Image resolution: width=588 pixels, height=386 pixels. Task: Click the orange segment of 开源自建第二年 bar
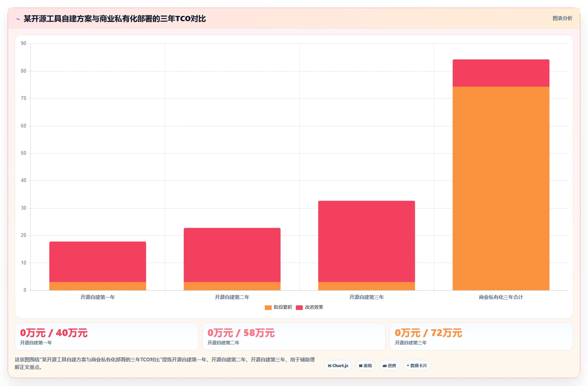[x=232, y=286]
